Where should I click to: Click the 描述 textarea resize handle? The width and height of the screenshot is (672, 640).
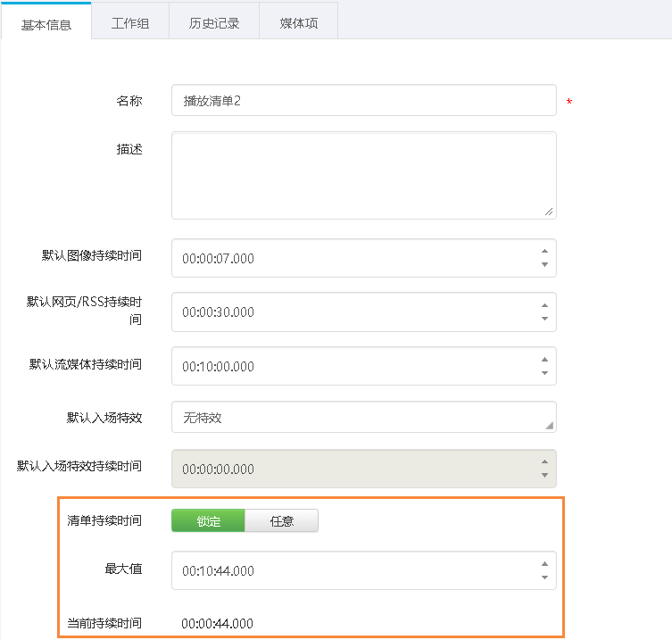click(x=549, y=212)
